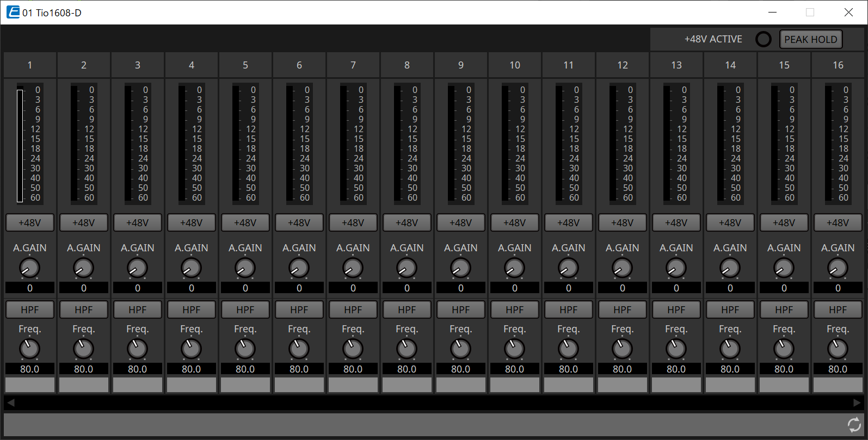Enable the HPF on channel 16
868x440 pixels.
[838, 309]
